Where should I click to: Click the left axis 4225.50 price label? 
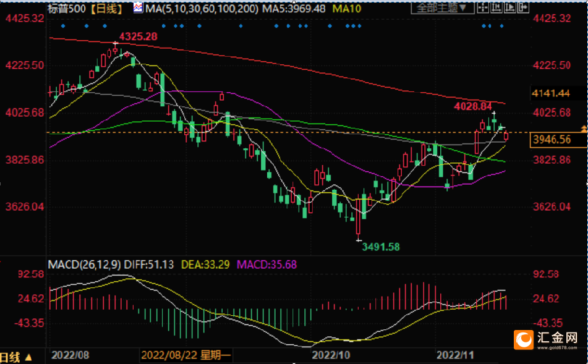[25, 66]
